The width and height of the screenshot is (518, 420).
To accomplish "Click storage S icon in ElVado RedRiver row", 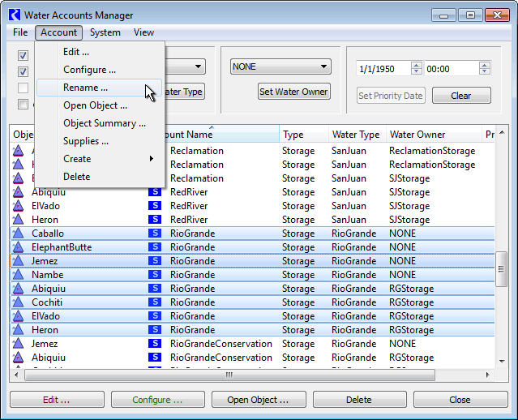I will click(x=155, y=206).
